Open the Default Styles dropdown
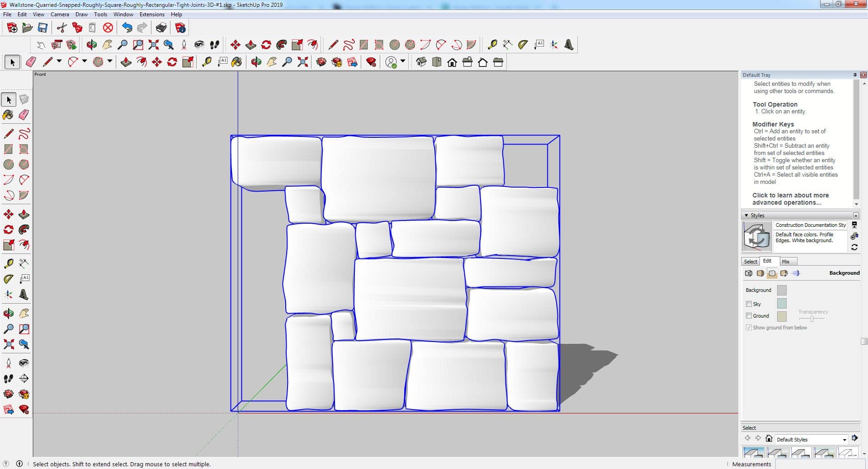 coord(844,440)
